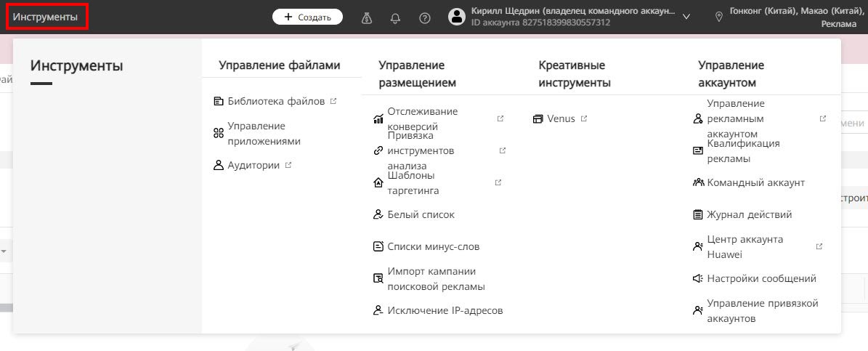Open notifications bell icon
868x351 pixels.
[x=396, y=17]
